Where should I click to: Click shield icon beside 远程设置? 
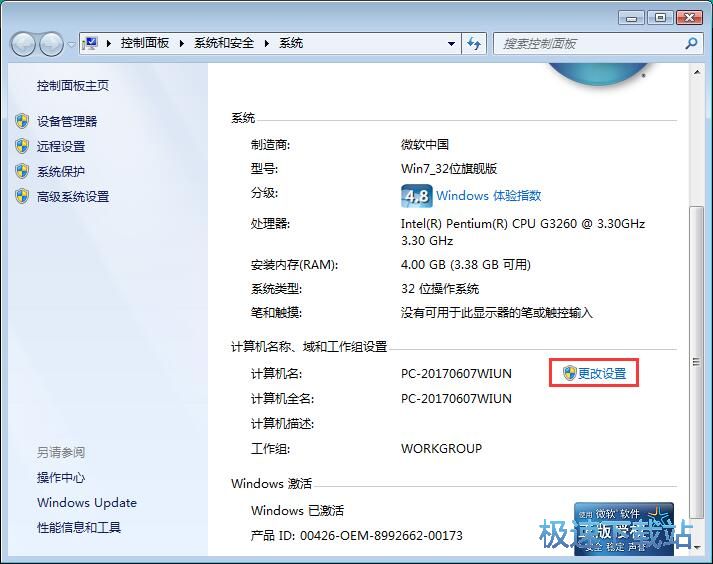(22, 146)
